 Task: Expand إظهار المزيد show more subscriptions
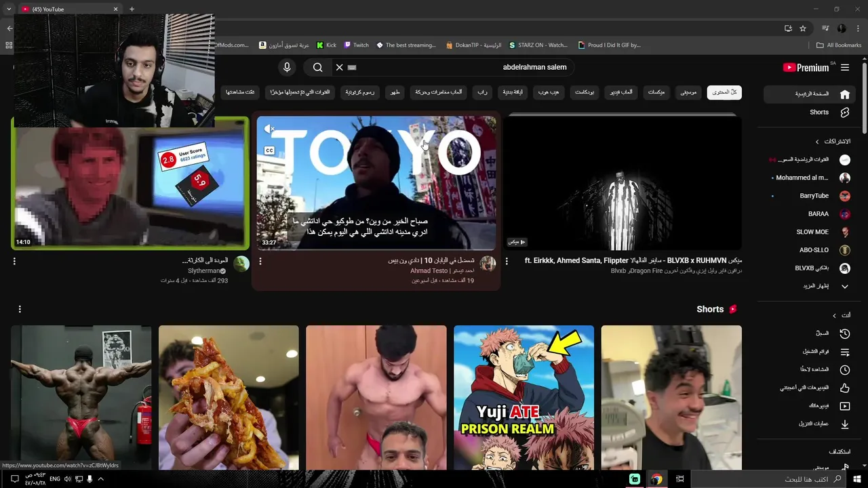pyautogui.click(x=810, y=286)
